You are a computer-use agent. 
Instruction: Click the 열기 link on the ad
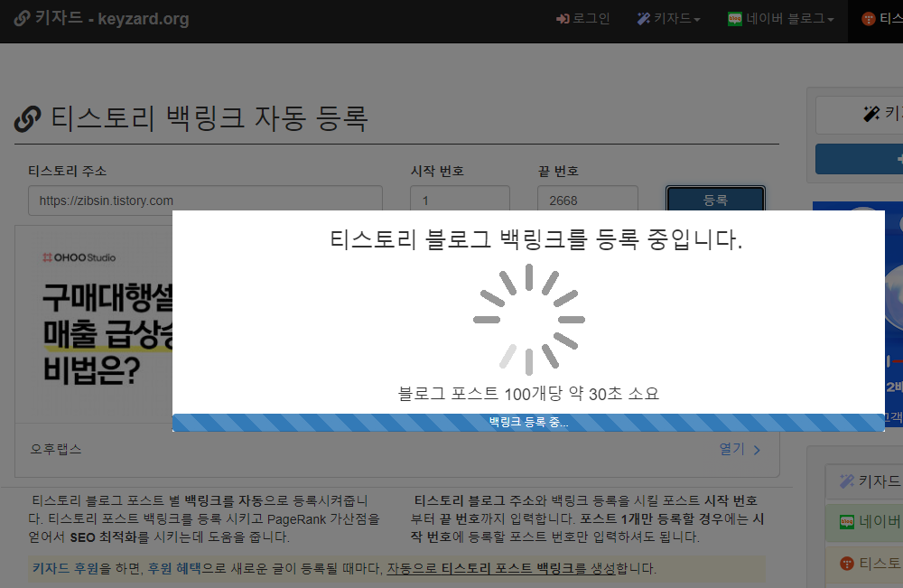tap(731, 449)
